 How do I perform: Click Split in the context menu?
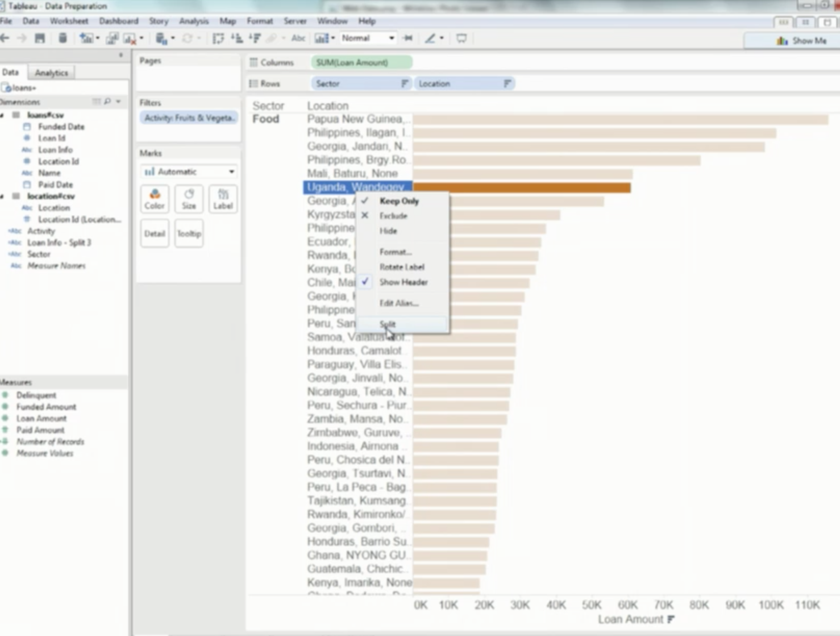tap(387, 324)
